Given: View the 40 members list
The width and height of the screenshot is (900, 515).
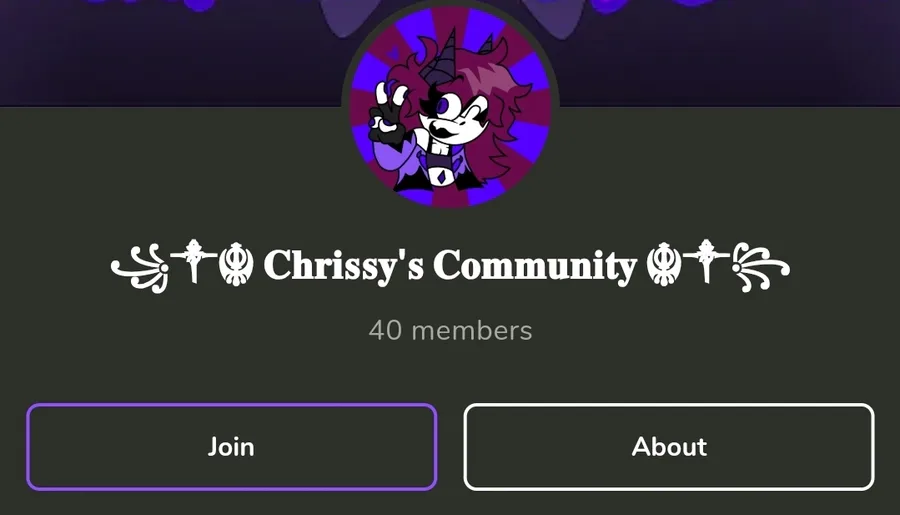Looking at the screenshot, I should (x=451, y=331).
